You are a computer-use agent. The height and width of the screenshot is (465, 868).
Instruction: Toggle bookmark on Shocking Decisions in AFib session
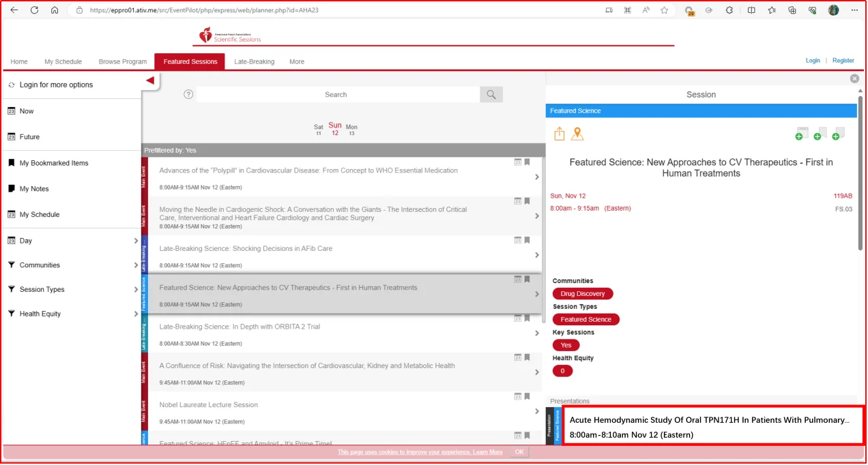click(x=527, y=240)
